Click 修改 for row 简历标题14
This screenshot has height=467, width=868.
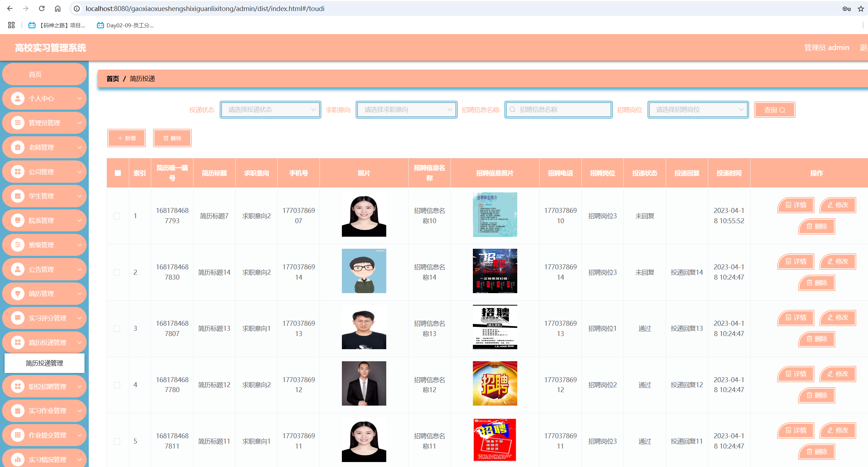pyautogui.click(x=838, y=261)
